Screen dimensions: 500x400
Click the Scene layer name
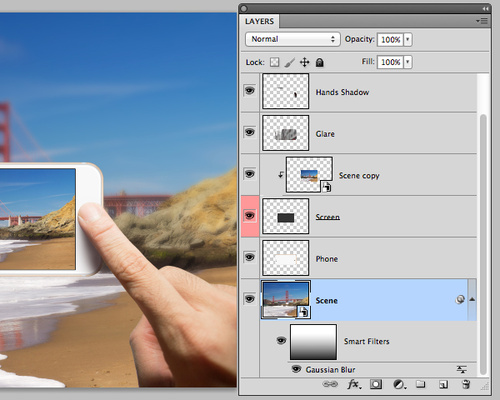tap(326, 301)
